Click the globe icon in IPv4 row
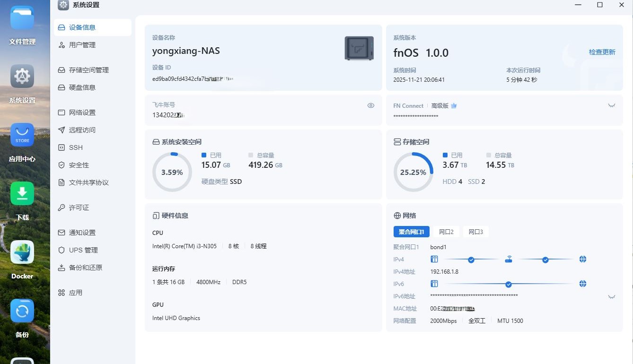Screen dimensions: 633x364 coord(583,260)
